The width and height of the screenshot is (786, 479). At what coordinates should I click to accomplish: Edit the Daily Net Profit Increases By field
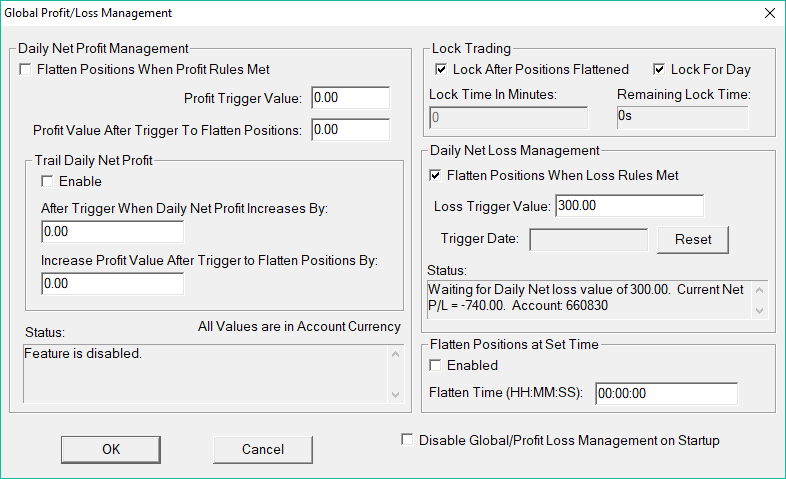point(113,232)
